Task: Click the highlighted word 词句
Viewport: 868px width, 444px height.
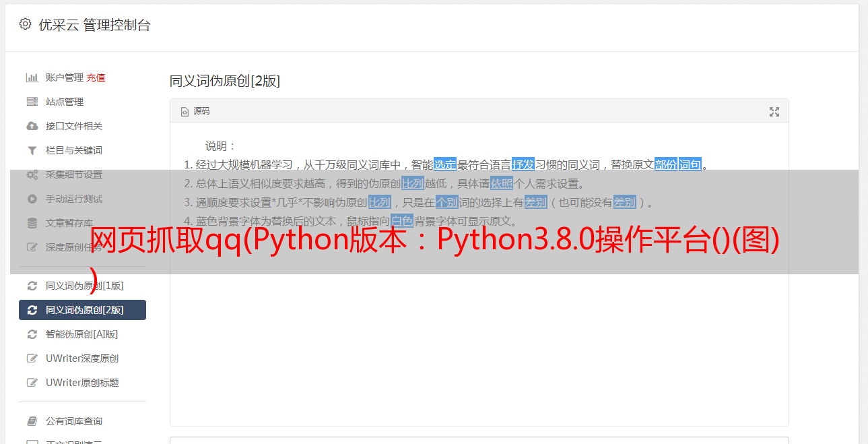Action: (x=690, y=164)
